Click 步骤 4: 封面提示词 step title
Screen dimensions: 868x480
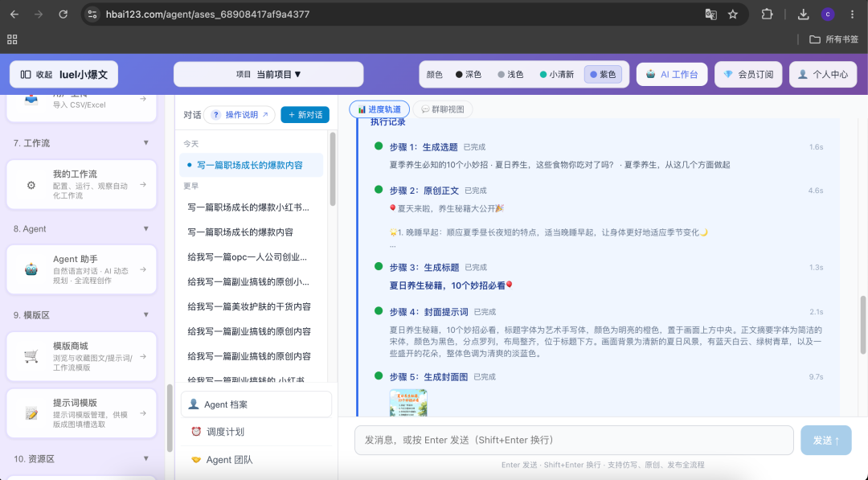(428, 312)
